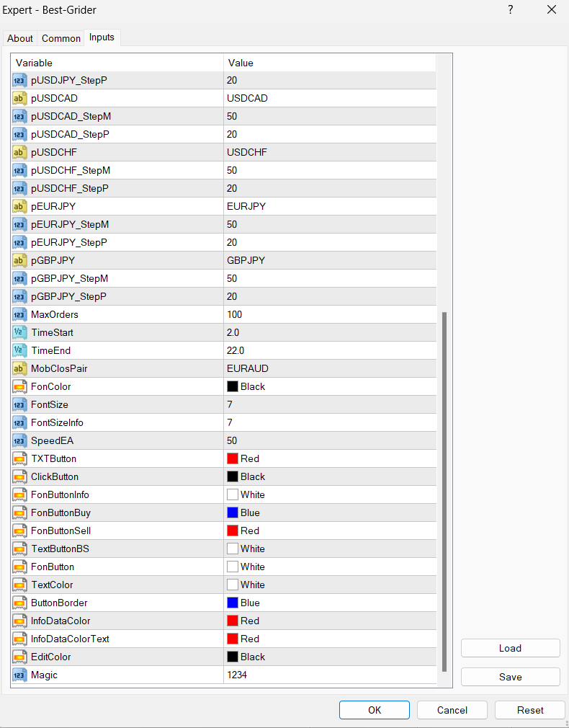
Task: Click OK to confirm inputs
Action: [375, 710]
